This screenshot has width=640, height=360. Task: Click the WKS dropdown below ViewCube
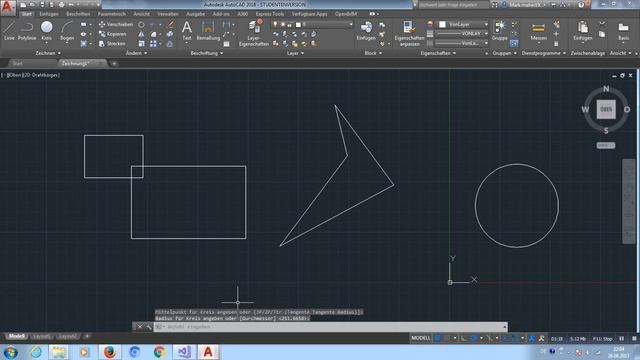[x=606, y=145]
